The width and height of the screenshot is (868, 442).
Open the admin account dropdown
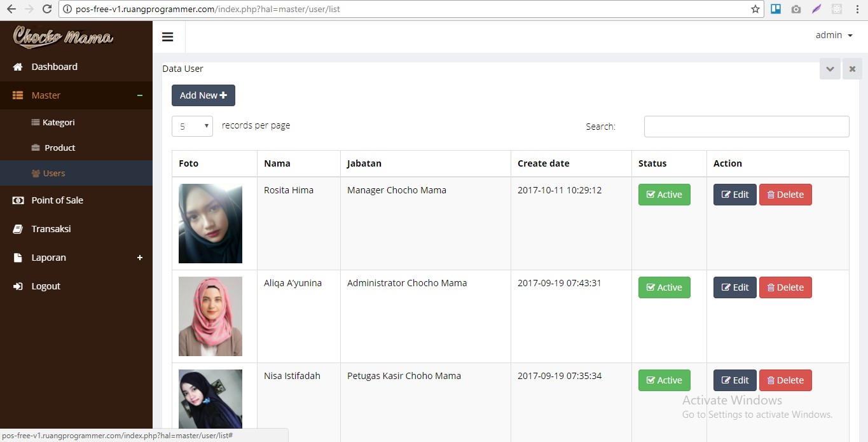834,35
